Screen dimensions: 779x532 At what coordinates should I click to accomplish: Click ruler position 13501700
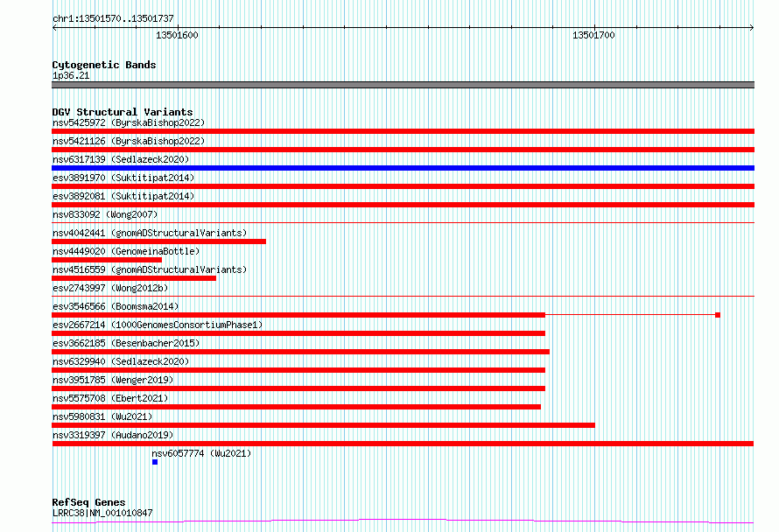pos(593,35)
